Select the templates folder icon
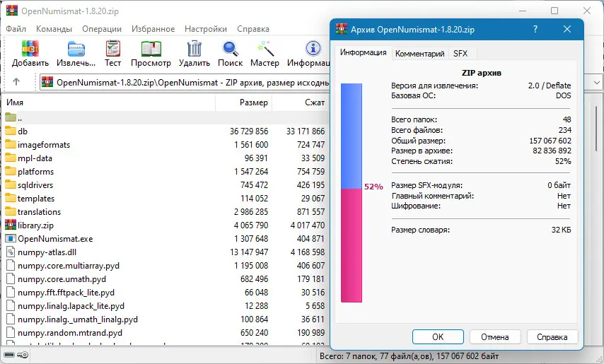604x364 pixels. [x=11, y=199]
